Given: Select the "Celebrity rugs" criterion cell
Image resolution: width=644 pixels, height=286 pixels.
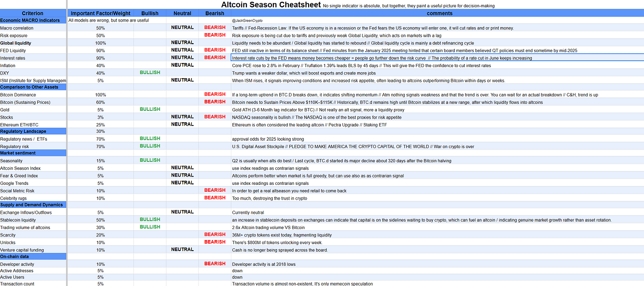Looking at the screenshot, I should (x=33, y=198).
